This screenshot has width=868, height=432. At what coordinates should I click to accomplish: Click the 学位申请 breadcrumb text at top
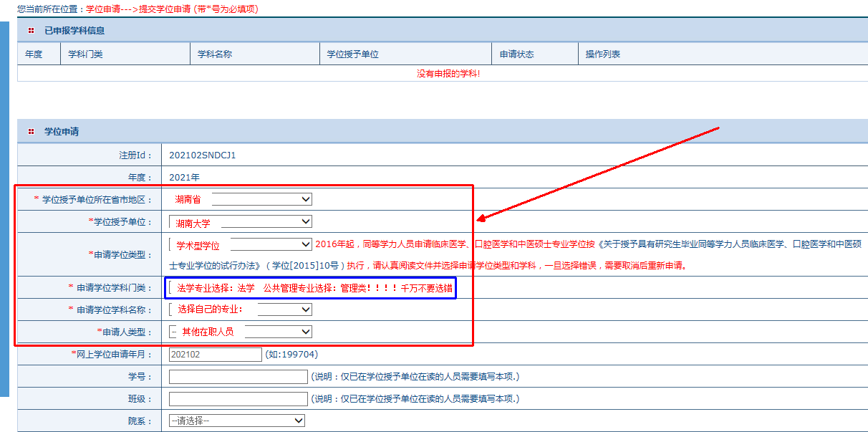102,9
